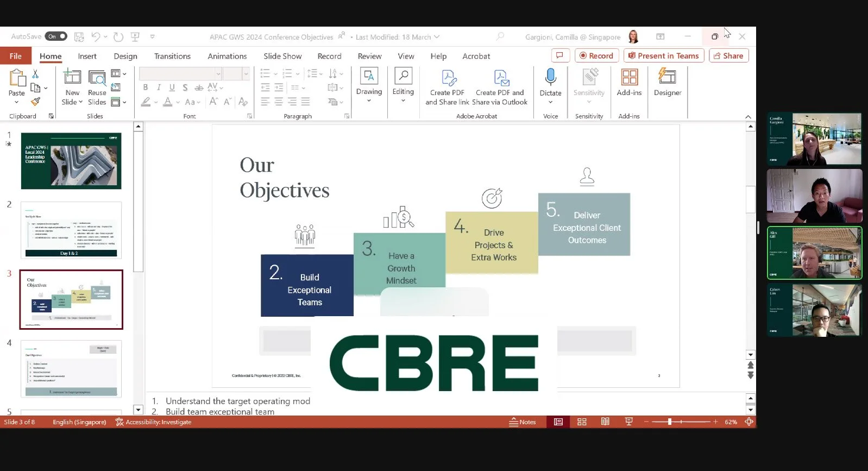Click the Comments speech bubble button

pyautogui.click(x=560, y=55)
